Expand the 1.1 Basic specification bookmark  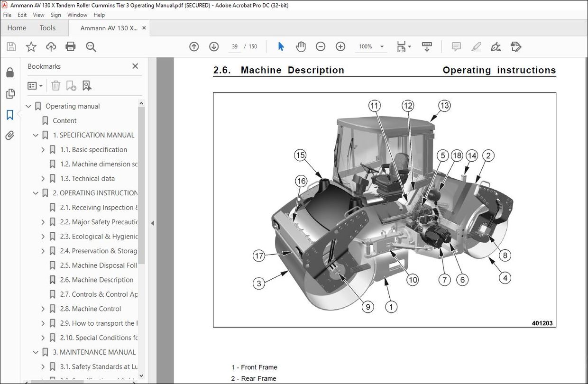pos(43,149)
